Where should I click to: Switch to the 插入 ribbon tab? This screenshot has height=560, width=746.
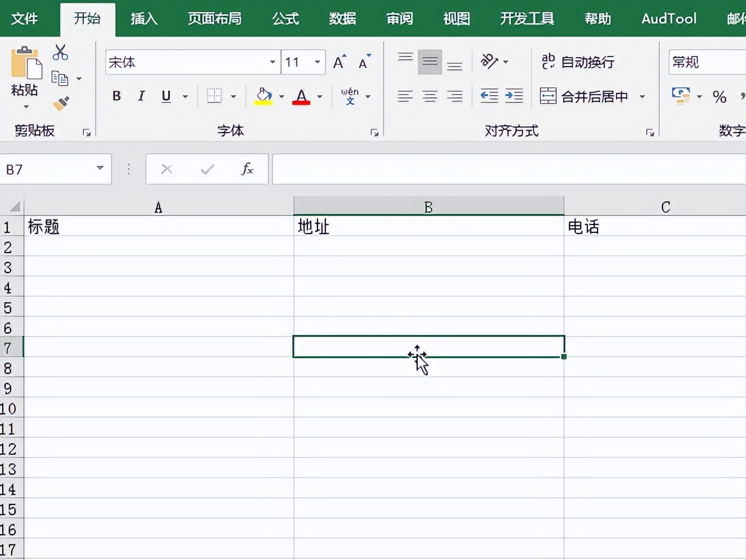144,18
